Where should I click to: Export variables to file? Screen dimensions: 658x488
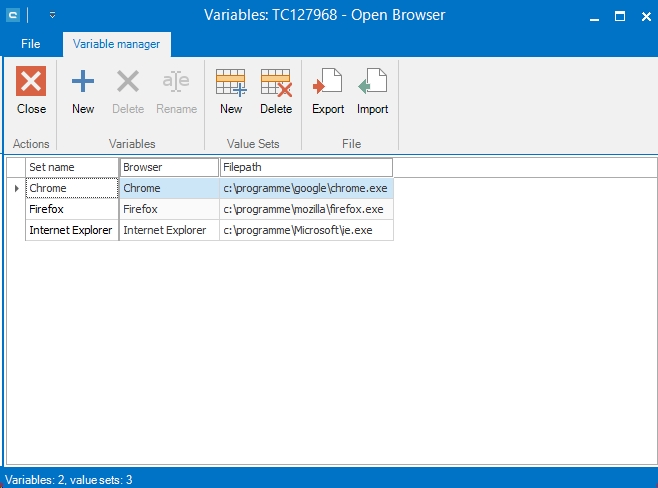[x=328, y=83]
